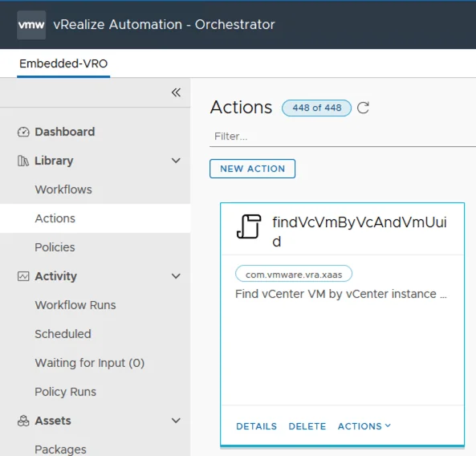Click the Activity chart icon
Screen dimensions: 476x456
click(23, 276)
